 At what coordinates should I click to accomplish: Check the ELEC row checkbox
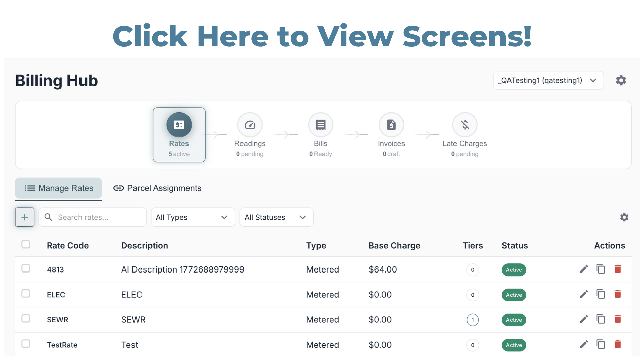click(x=26, y=294)
